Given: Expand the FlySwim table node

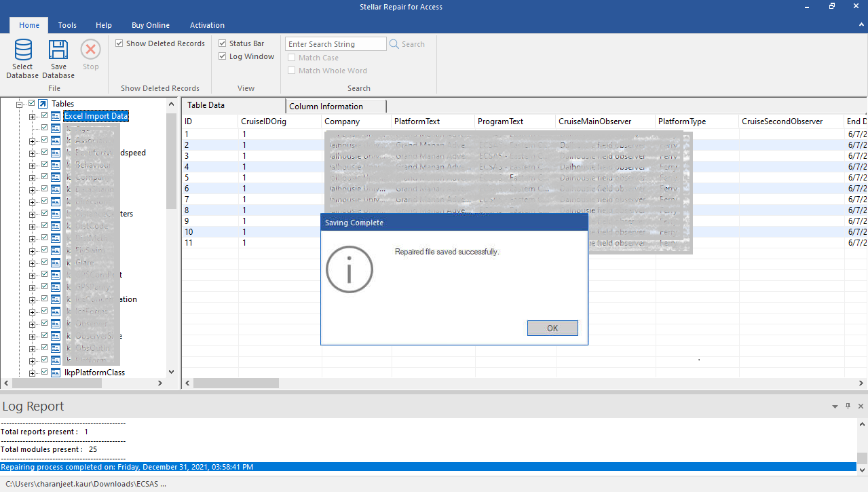Looking at the screenshot, I should [x=32, y=250].
